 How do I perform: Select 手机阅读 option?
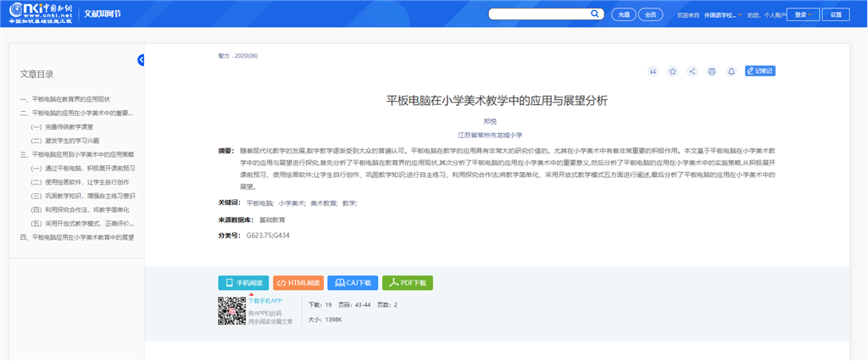click(x=243, y=283)
